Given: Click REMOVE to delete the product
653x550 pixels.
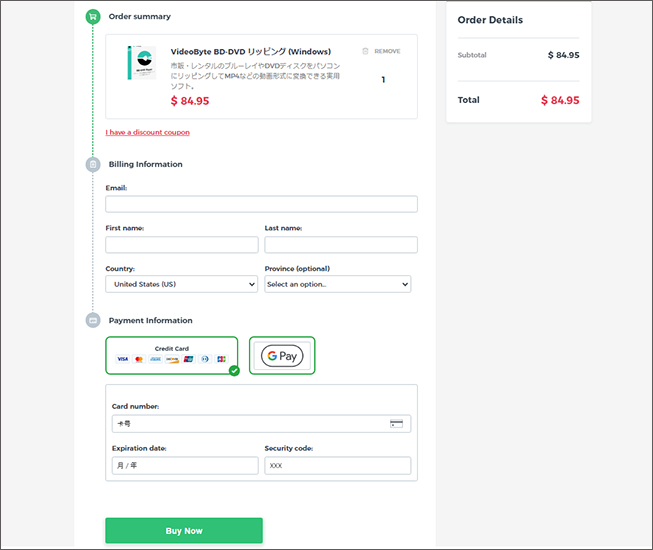Looking at the screenshot, I should click(387, 51).
